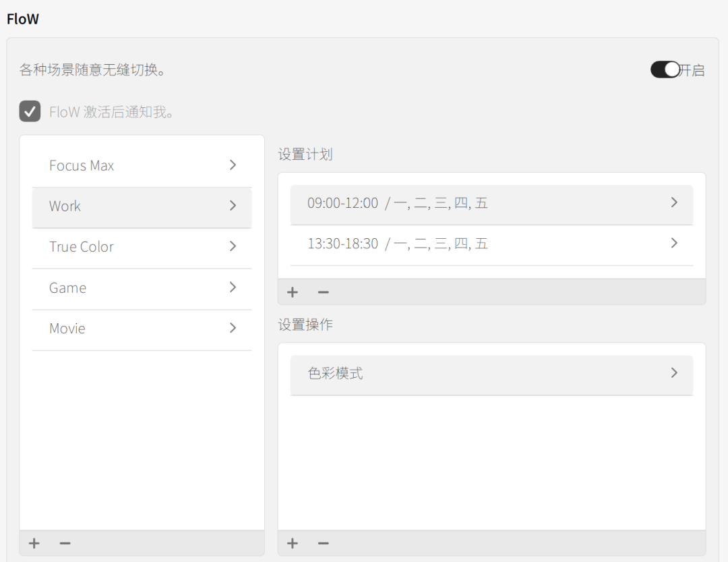Add a new operation with plus icon
Image resolution: width=728 pixels, height=562 pixels.
pos(293,543)
